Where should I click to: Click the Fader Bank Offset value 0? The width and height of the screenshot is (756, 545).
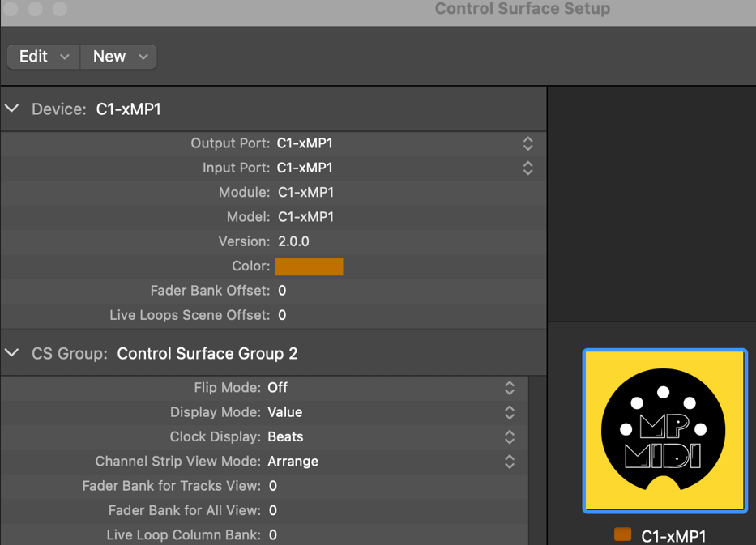tap(282, 291)
